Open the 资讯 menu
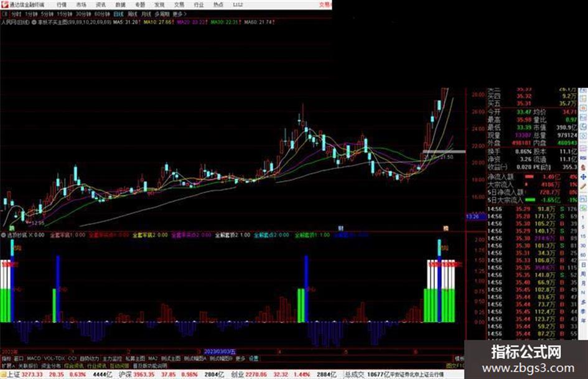588x379 pixels. [101, 5]
